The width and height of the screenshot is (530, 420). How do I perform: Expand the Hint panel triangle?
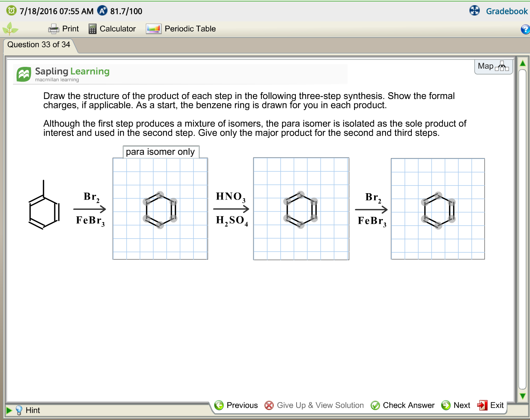coord(9,410)
